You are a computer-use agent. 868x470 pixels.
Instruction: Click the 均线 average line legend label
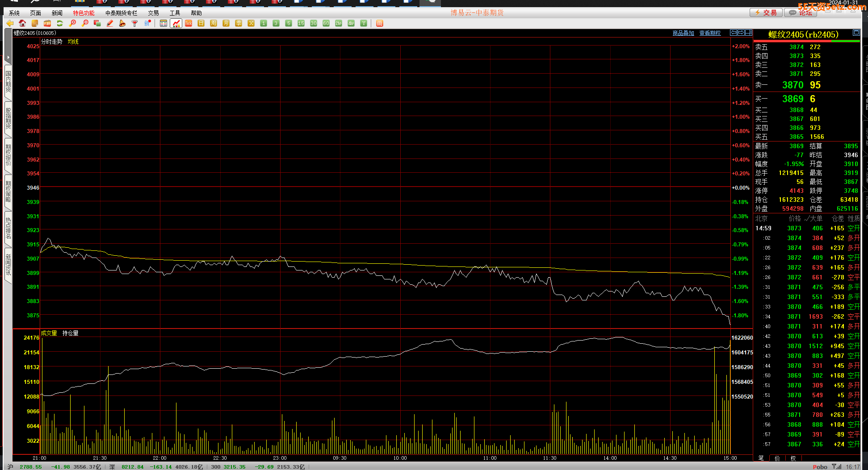(73, 42)
